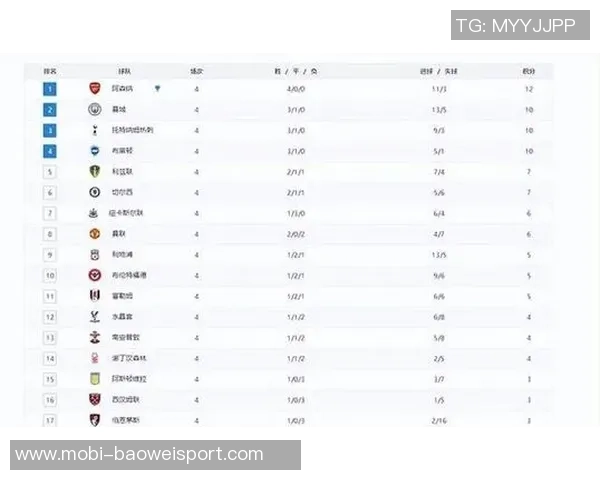Open the Manchester United crest

coord(95,233)
